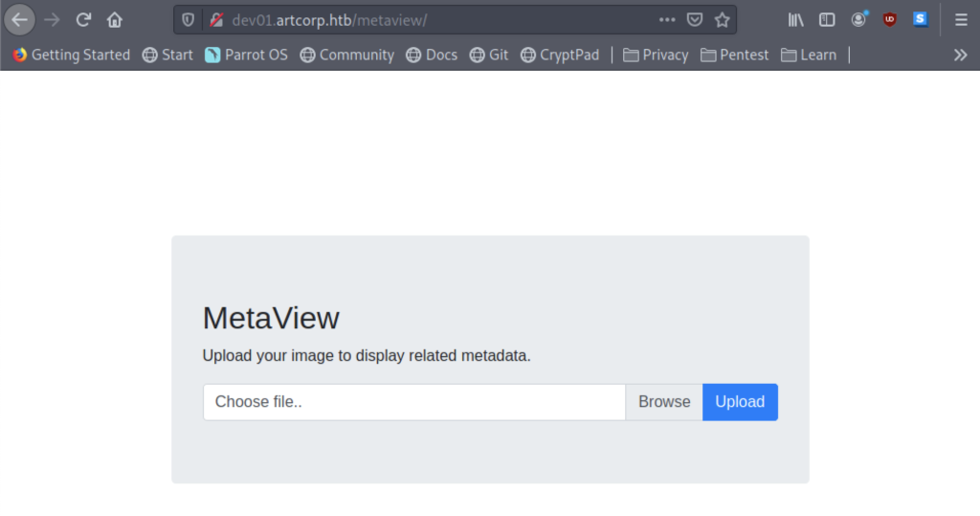Click the Choose file input field
This screenshot has height=516, width=980.
pyautogui.click(x=413, y=401)
